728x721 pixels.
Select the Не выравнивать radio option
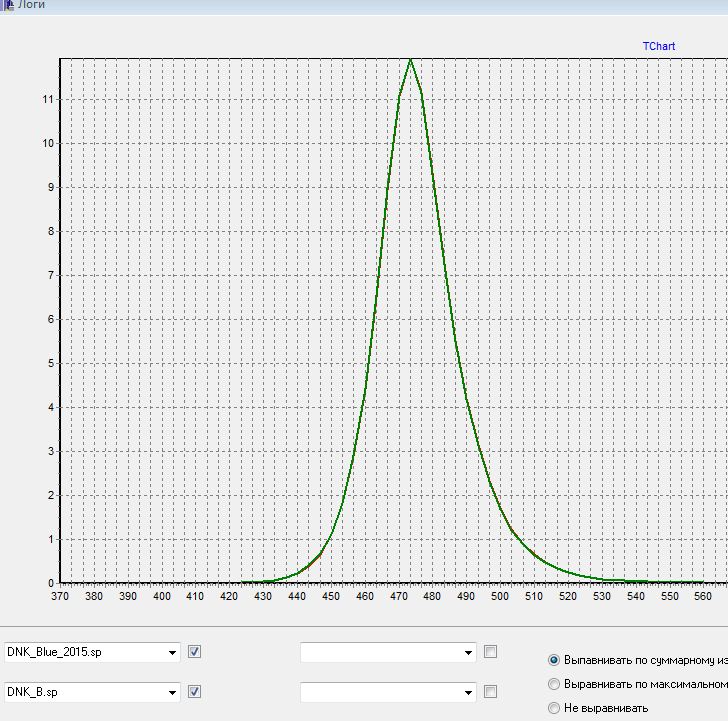coord(554,708)
